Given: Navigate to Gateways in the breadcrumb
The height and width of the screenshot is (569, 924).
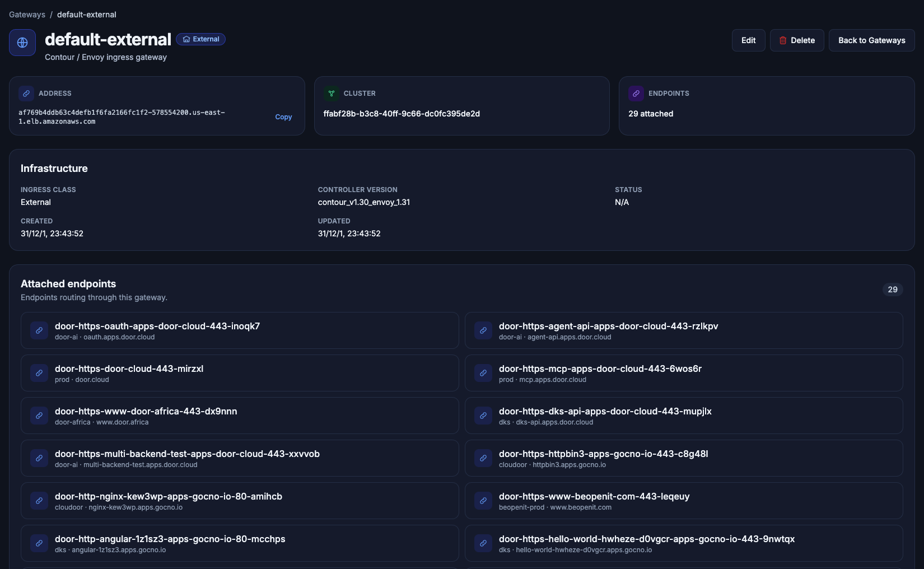Looking at the screenshot, I should point(27,15).
